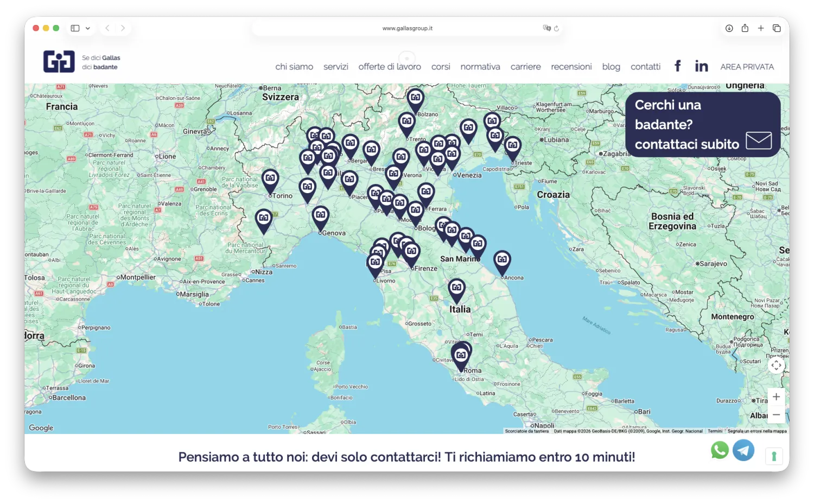Expand the sidebar options chevron
814x504 pixels.
click(87, 28)
